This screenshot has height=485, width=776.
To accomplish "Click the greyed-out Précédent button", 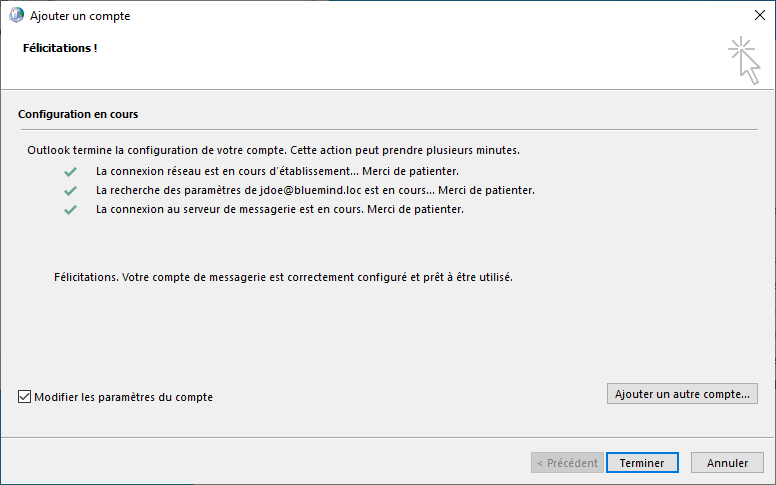I will (x=567, y=463).
